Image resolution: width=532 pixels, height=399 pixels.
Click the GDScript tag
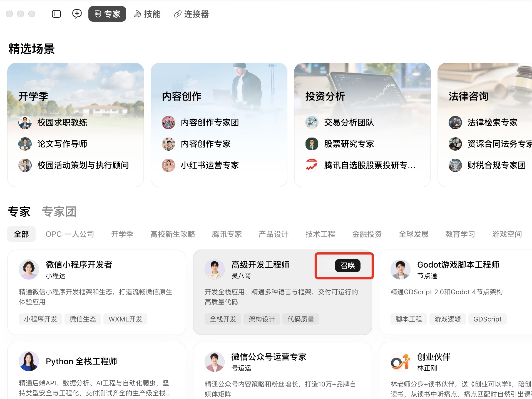coord(488,319)
